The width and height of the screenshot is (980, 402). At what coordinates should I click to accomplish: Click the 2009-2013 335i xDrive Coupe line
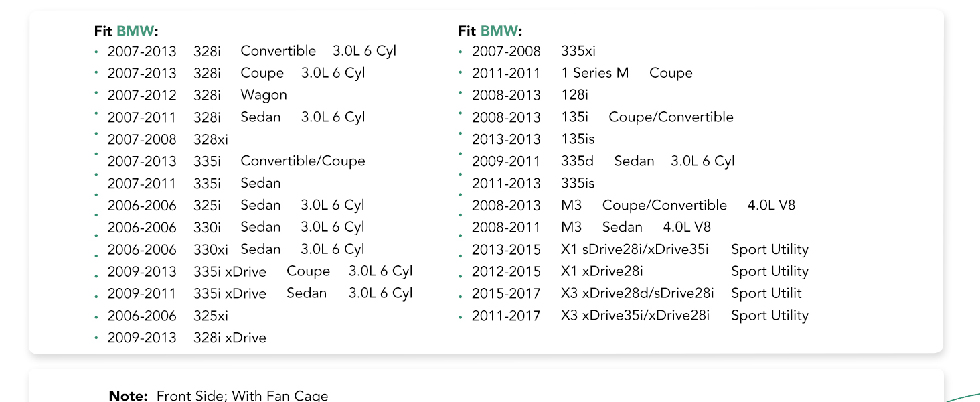260,271
